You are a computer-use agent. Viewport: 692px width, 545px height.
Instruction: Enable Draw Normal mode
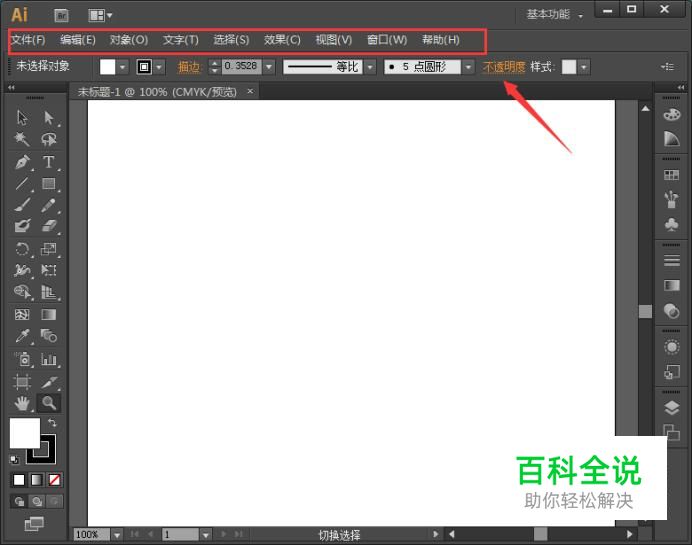[x=19, y=501]
